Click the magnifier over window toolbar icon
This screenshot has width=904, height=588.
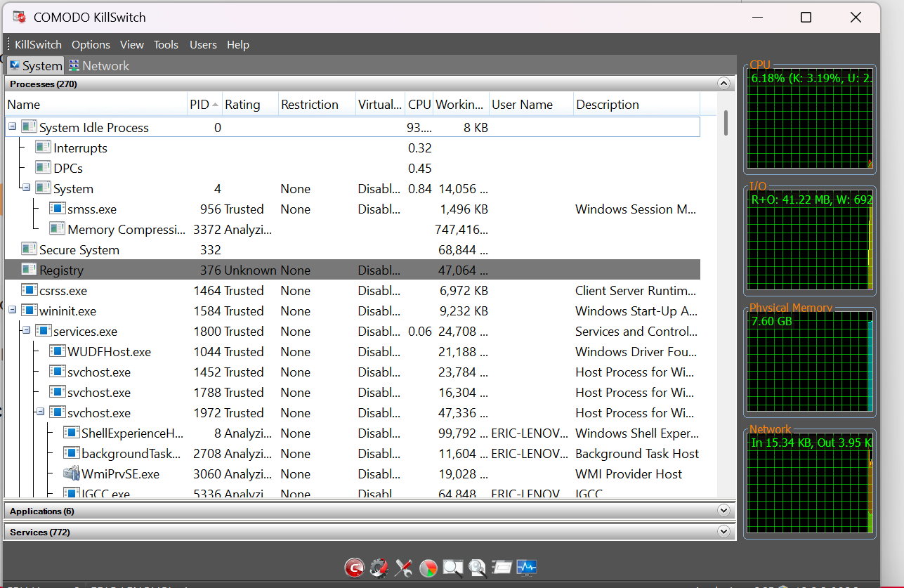453,567
